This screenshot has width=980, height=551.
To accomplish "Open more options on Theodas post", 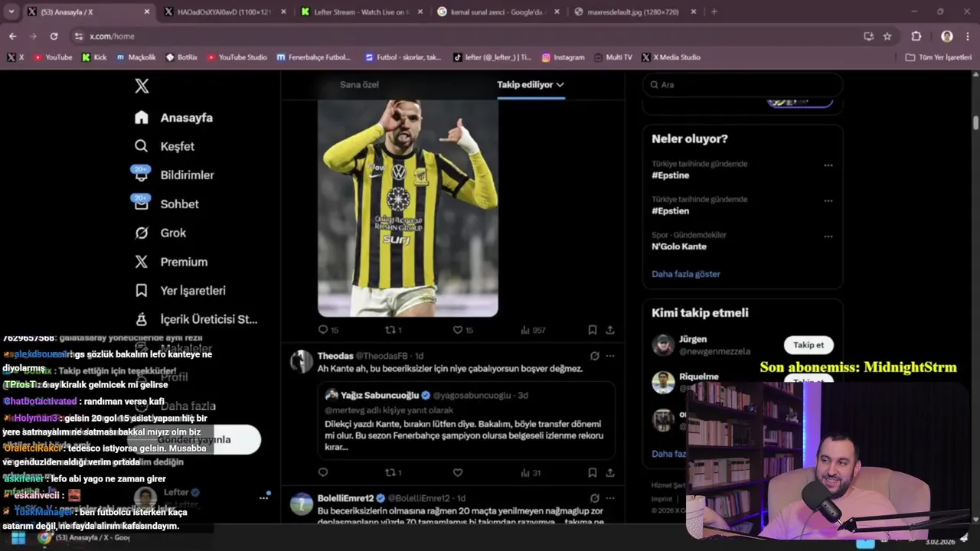I will tap(610, 356).
